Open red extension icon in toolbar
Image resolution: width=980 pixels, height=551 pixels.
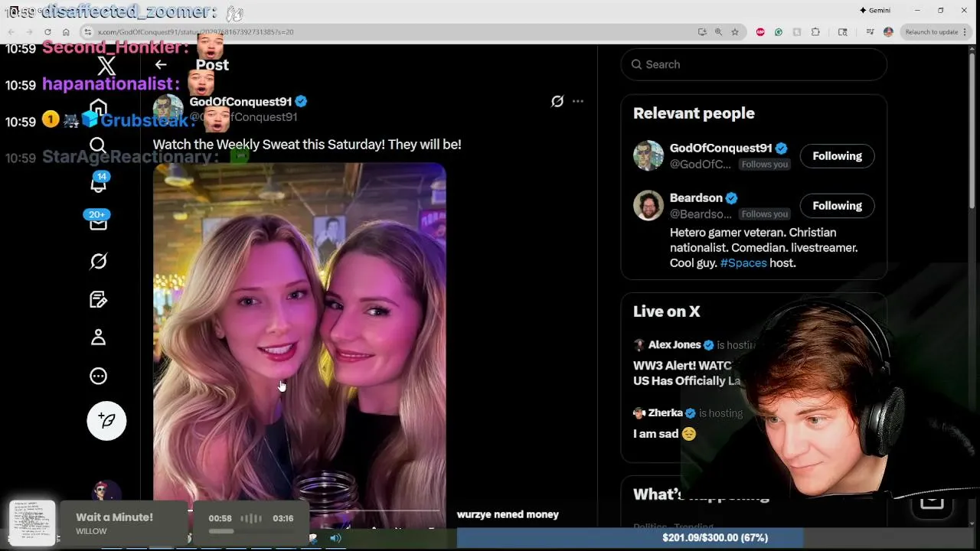pos(760,32)
